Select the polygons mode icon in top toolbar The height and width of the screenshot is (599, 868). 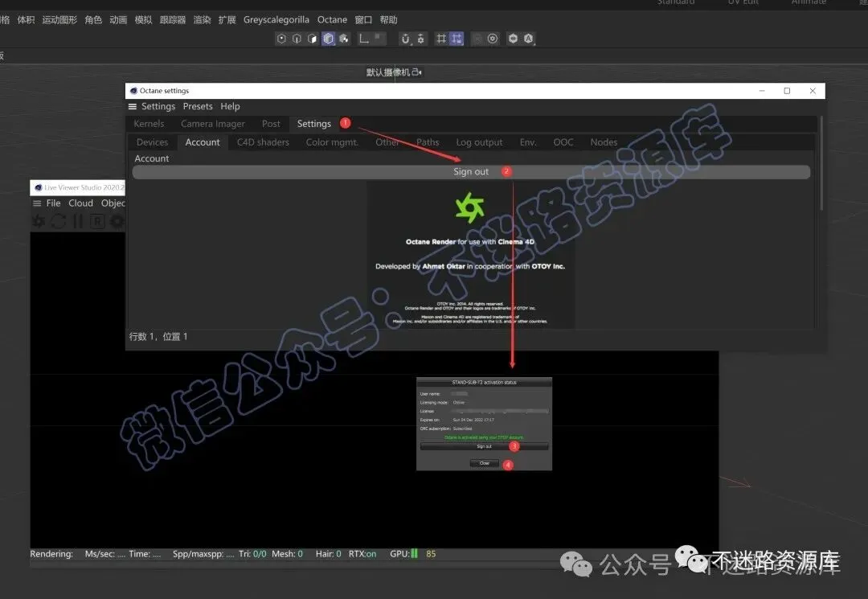[312, 39]
